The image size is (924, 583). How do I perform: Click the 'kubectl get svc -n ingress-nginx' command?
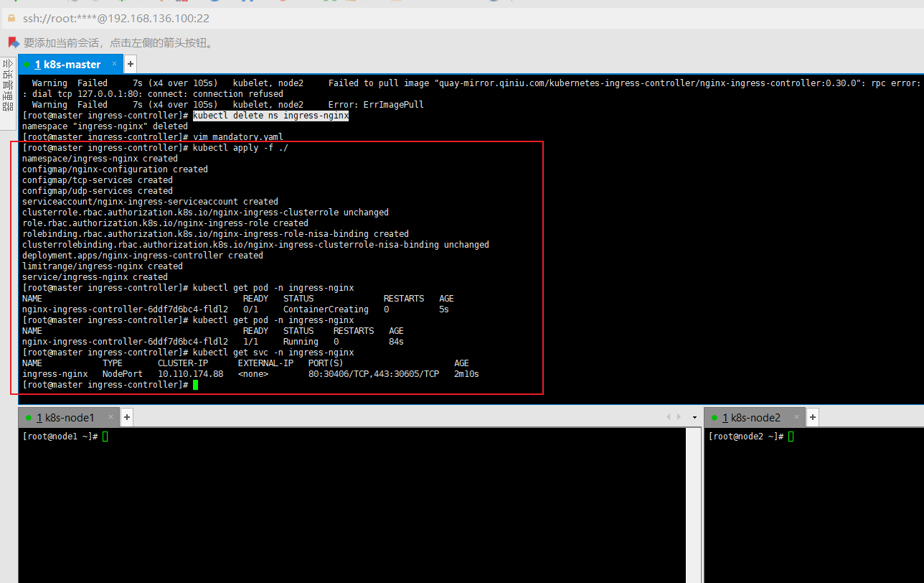[x=273, y=353]
